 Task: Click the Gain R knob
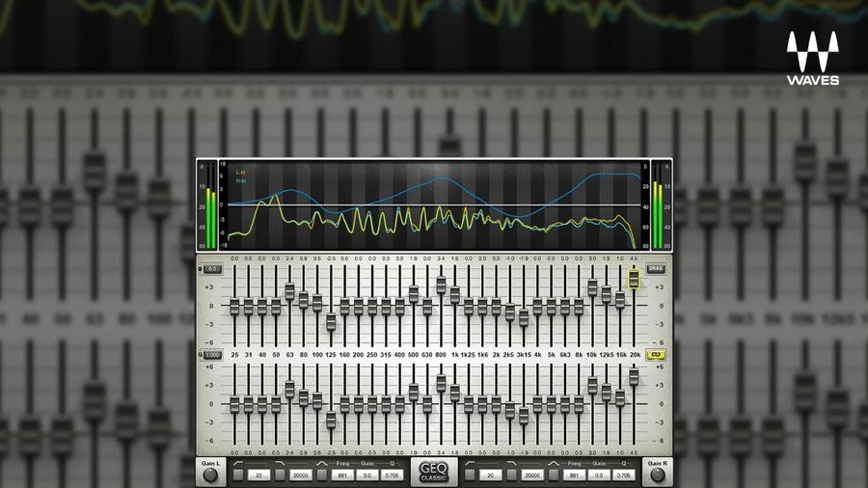coord(657,474)
